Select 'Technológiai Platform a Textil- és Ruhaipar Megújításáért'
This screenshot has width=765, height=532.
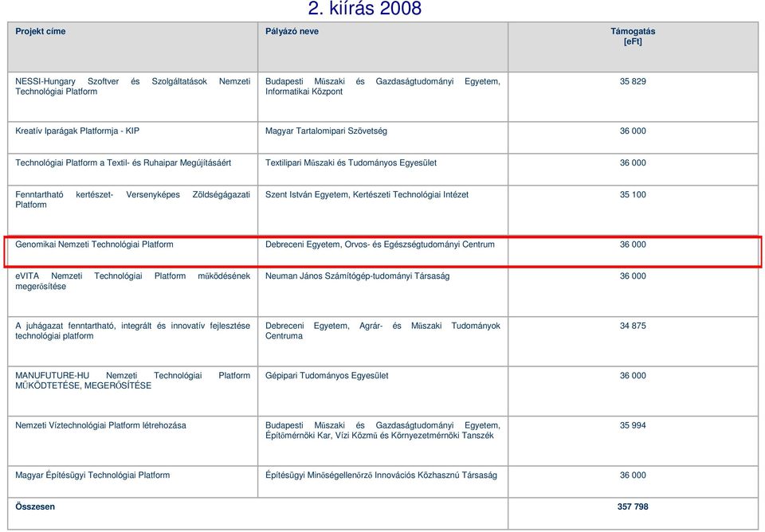(123, 163)
